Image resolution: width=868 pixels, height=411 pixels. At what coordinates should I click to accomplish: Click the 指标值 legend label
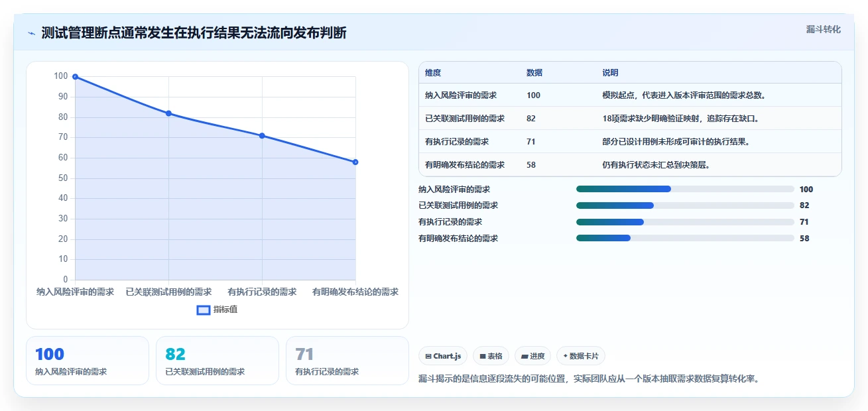click(225, 310)
